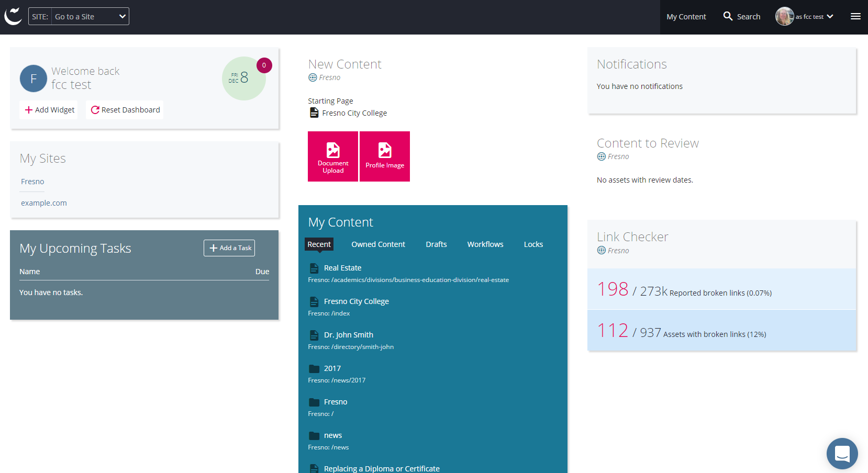Click the Notifications widget heading
Image resolution: width=868 pixels, height=473 pixels.
(x=632, y=64)
